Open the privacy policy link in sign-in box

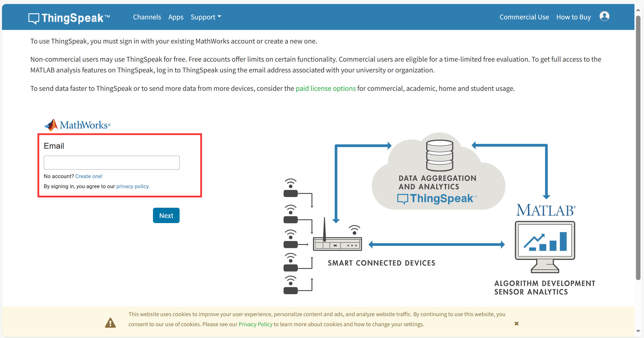pyautogui.click(x=133, y=186)
